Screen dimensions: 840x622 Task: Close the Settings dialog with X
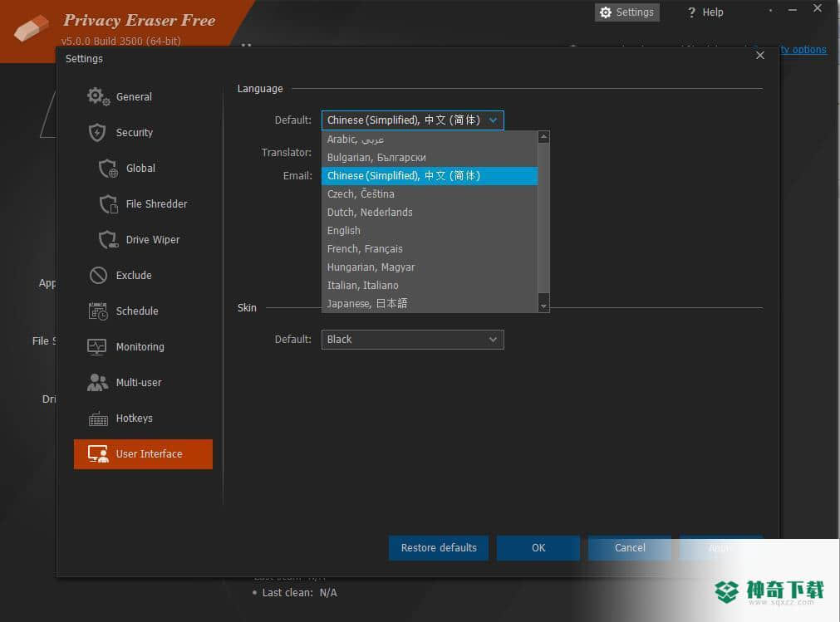[x=759, y=56]
